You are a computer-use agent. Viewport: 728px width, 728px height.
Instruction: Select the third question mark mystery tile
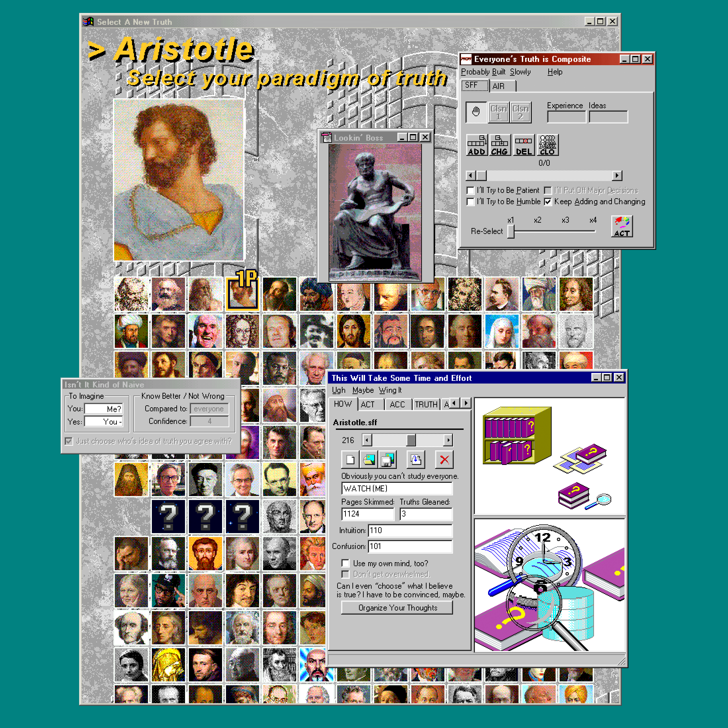click(x=242, y=516)
